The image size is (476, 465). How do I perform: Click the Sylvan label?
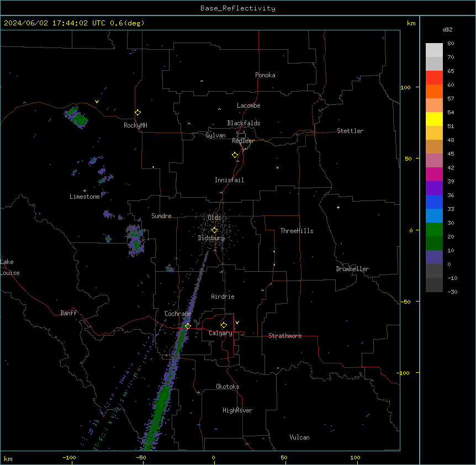[215, 135]
